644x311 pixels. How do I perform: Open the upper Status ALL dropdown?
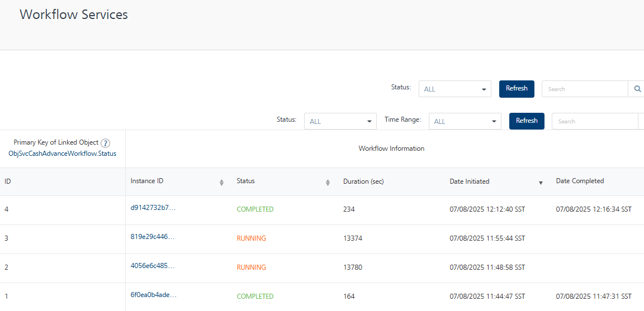click(454, 89)
